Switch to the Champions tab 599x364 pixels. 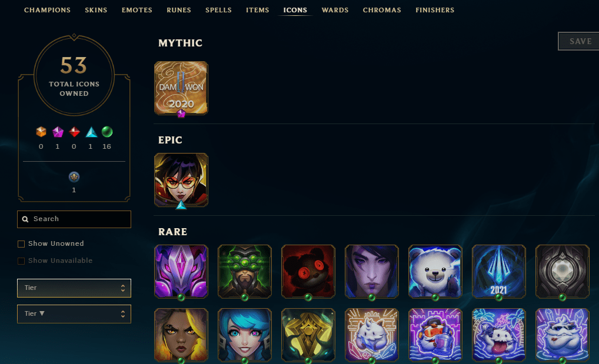click(48, 10)
